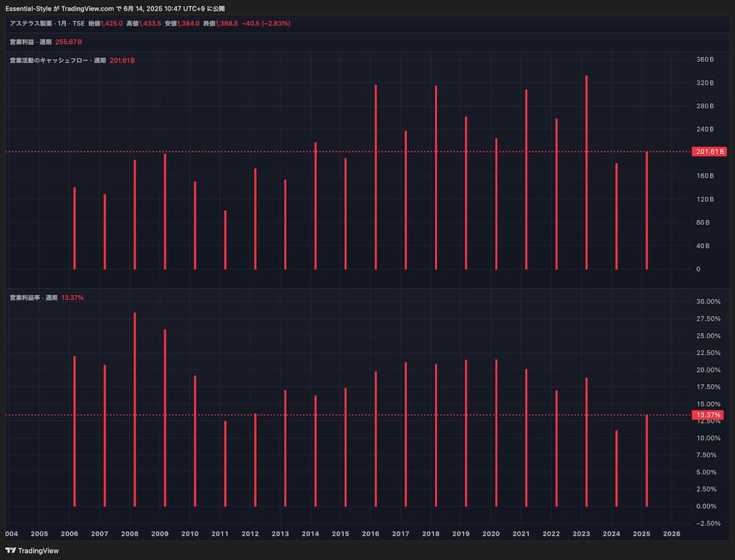Click the 201.61B value in the cash flow legend
Image resolution: width=735 pixels, height=560 pixels.
[x=122, y=60]
